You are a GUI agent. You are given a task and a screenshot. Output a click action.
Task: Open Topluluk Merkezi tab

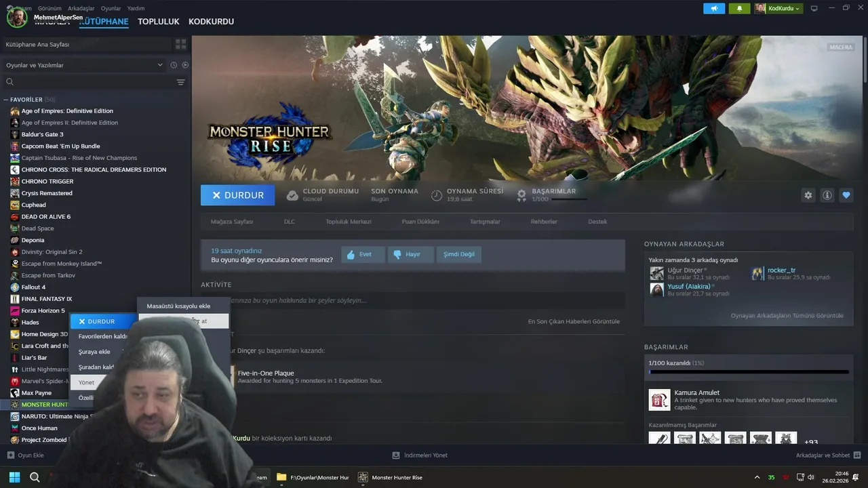349,222
